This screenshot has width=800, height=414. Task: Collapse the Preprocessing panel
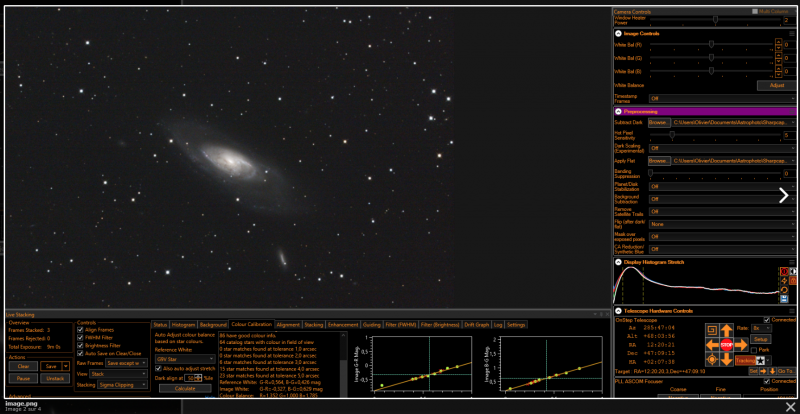click(618, 111)
